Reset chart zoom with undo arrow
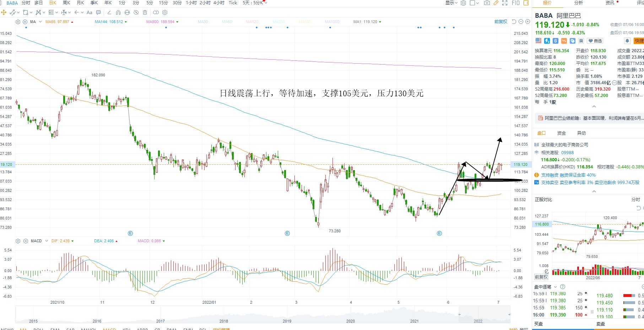Screen dimensions: 644x330 (514, 22)
